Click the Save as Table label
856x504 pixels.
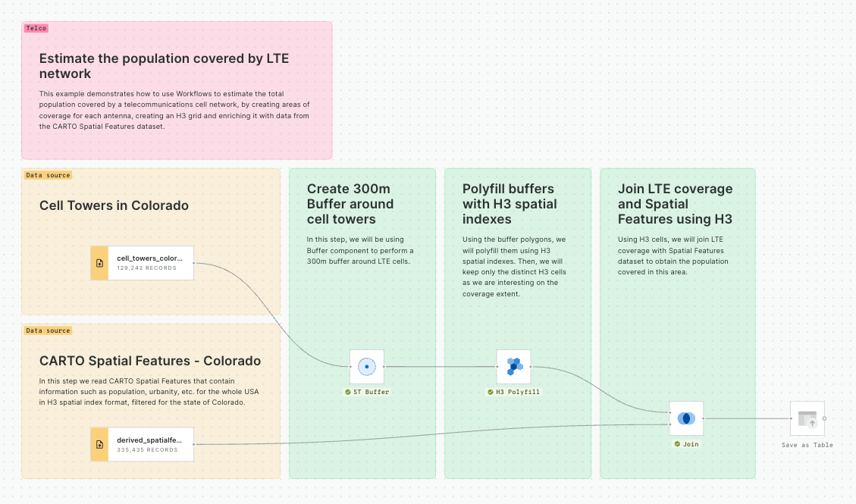[x=807, y=445]
